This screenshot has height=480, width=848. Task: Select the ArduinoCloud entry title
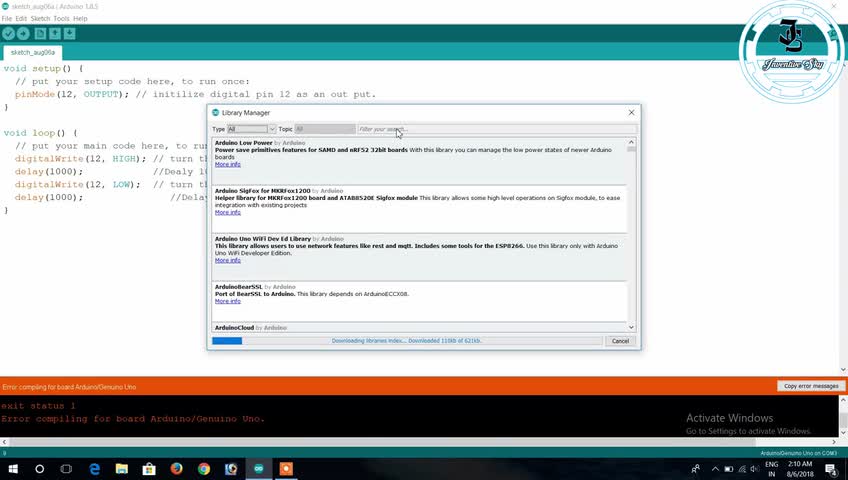click(x=234, y=328)
